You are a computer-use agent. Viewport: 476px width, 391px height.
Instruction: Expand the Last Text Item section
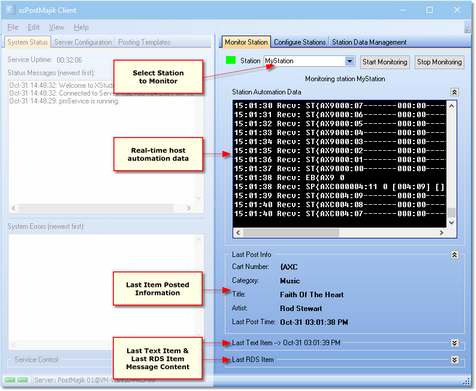(454, 343)
